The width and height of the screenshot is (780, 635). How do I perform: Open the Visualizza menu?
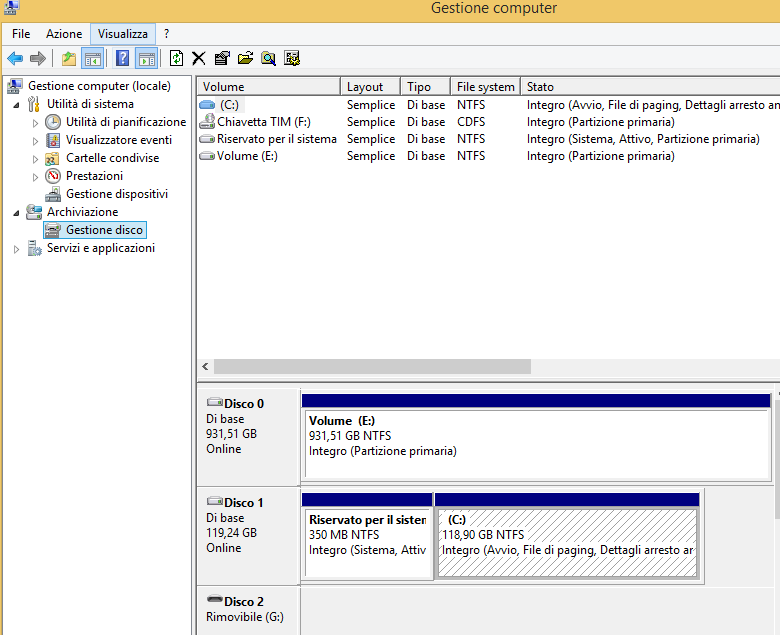pos(123,34)
